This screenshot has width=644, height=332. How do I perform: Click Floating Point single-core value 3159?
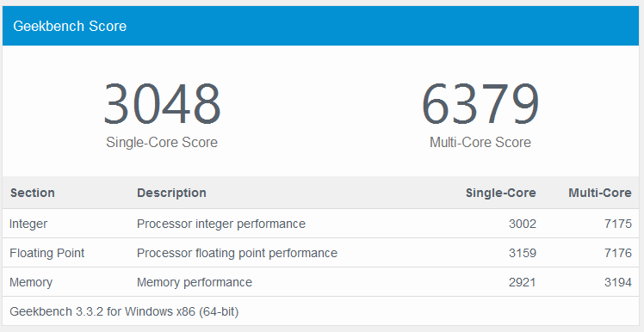coord(523,253)
